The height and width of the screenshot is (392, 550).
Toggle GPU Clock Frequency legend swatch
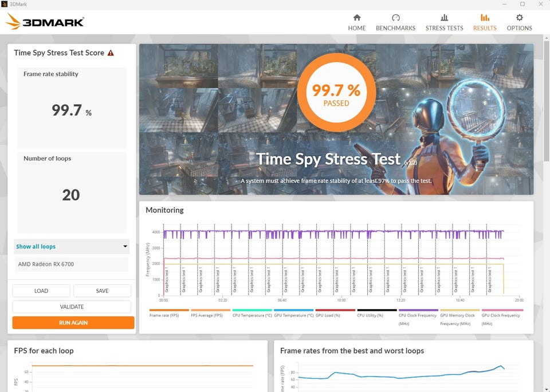pos(502,310)
